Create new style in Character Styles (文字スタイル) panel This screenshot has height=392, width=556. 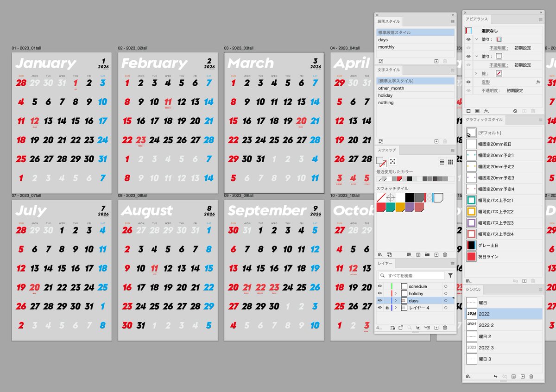(x=436, y=141)
